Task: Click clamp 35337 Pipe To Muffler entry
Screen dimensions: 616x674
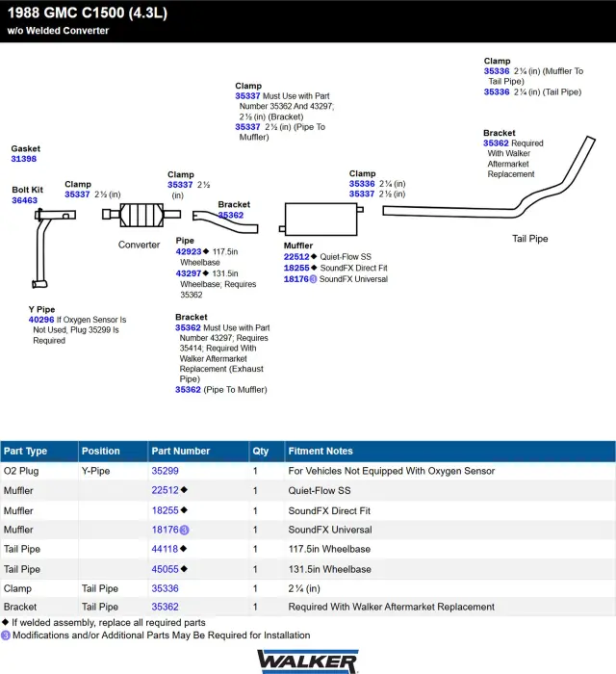Action: [x=247, y=127]
